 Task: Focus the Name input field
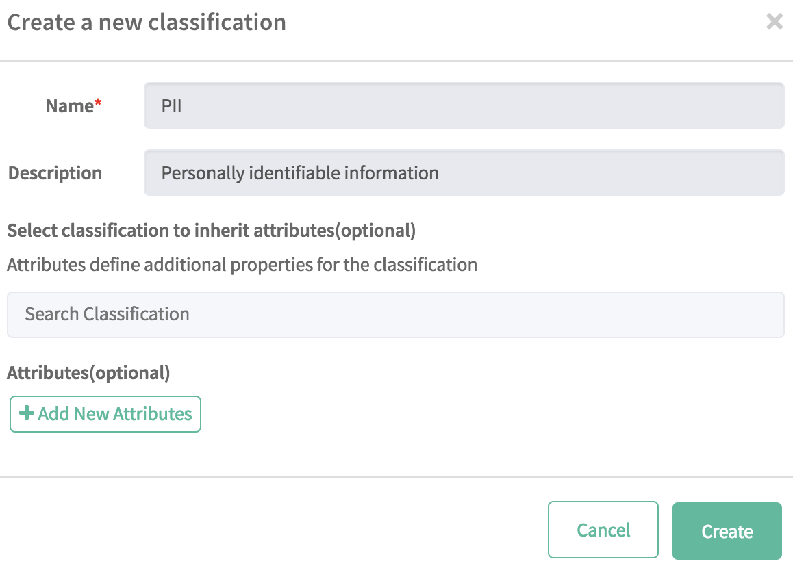[x=464, y=106]
